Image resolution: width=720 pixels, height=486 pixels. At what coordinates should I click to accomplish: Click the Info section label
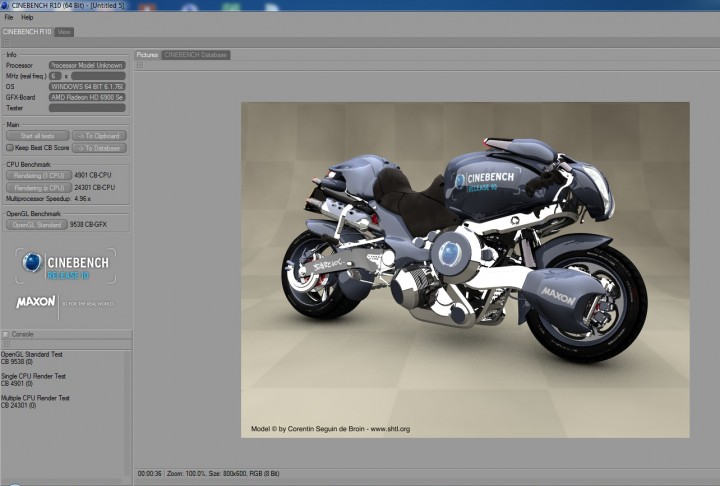coord(11,55)
